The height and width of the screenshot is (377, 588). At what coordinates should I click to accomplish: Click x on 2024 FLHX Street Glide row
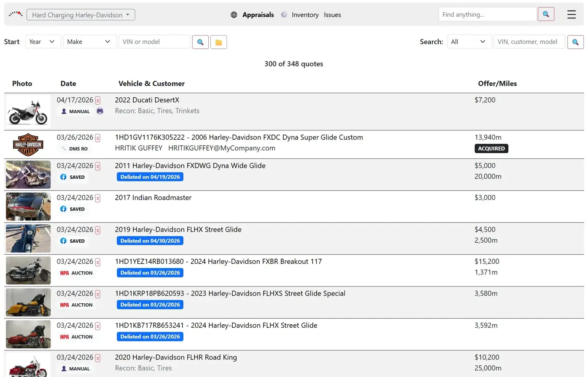(98, 326)
